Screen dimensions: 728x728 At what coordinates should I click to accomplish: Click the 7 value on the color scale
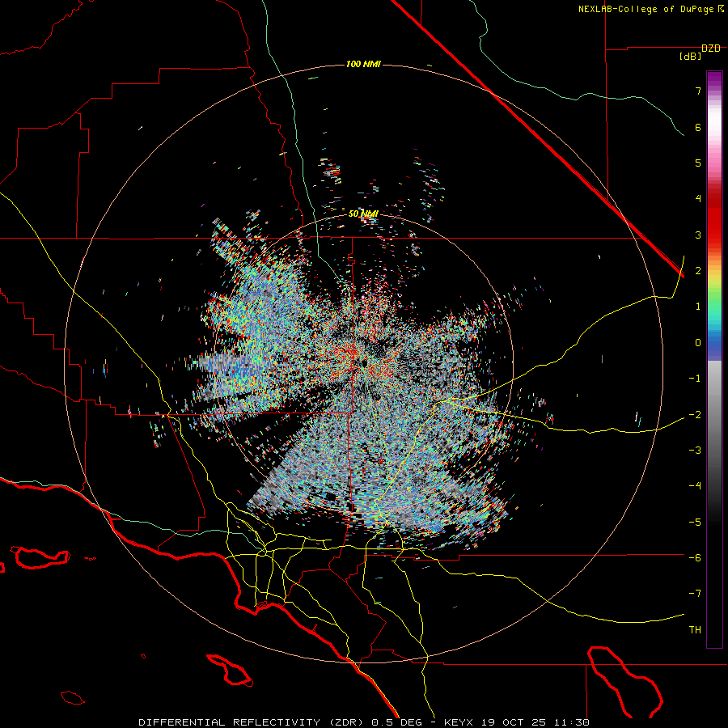click(x=698, y=91)
